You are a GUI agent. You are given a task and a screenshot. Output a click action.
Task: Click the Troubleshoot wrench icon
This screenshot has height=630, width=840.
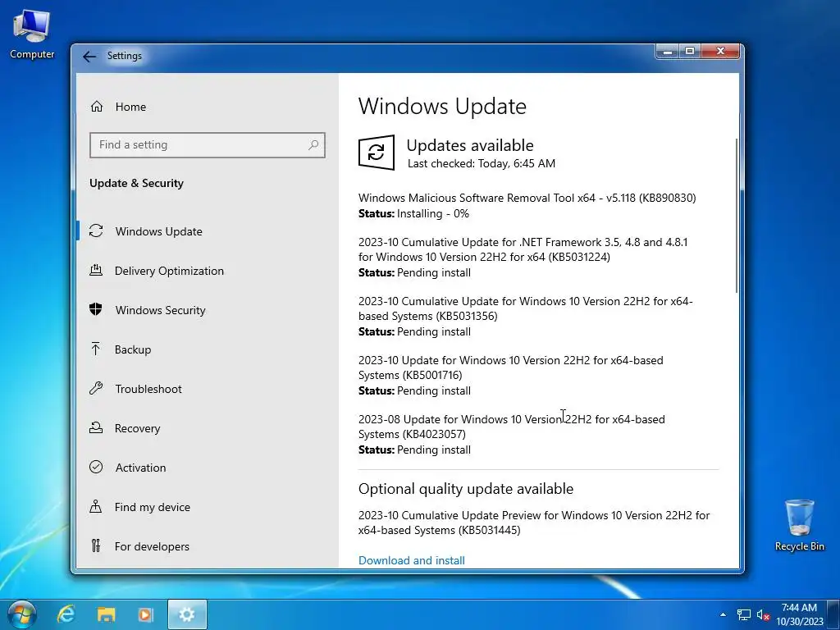(96, 388)
